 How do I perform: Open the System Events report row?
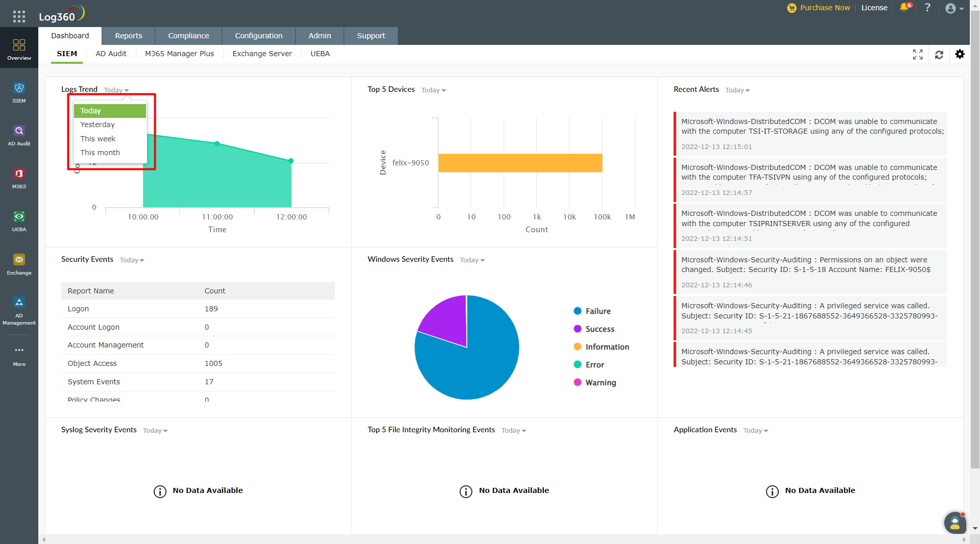click(198, 382)
